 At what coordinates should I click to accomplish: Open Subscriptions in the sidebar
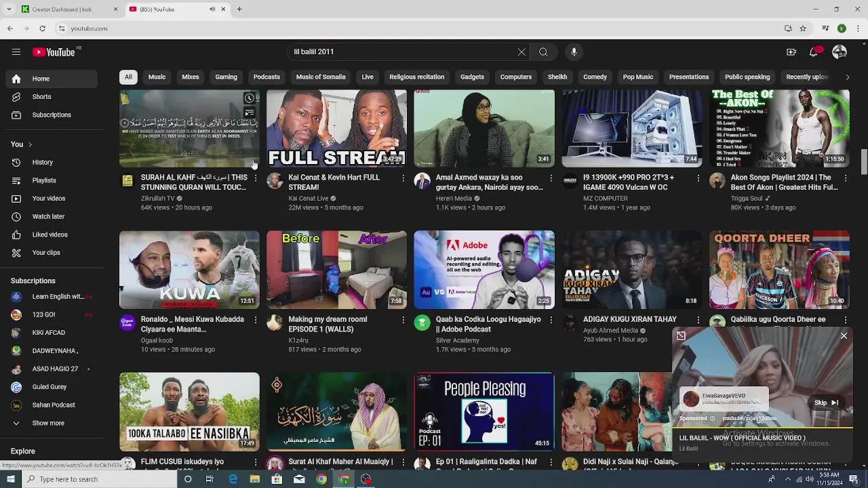point(52,115)
